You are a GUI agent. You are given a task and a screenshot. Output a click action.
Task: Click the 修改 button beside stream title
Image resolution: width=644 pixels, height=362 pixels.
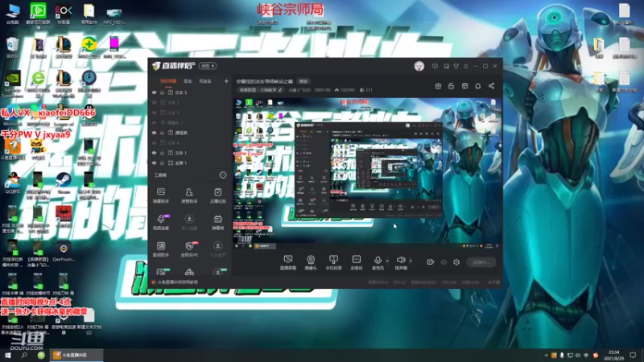coord(303,81)
